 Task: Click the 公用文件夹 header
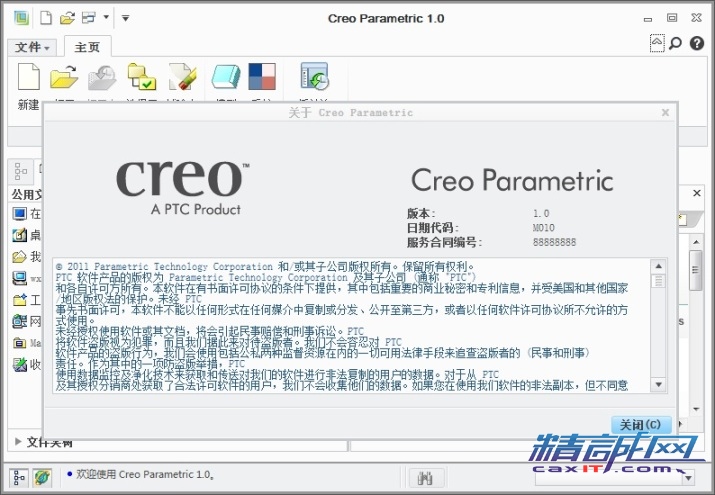[x=26, y=195]
